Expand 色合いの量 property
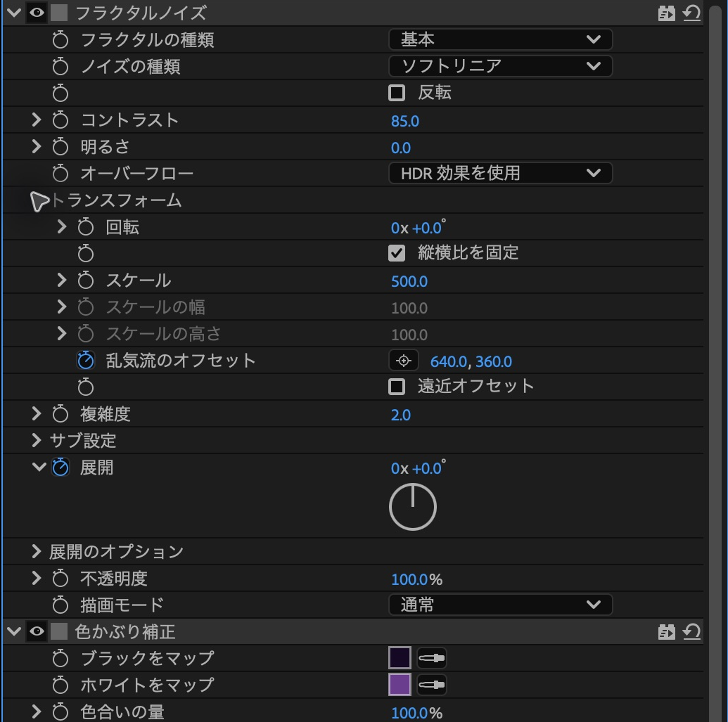 (x=36, y=711)
